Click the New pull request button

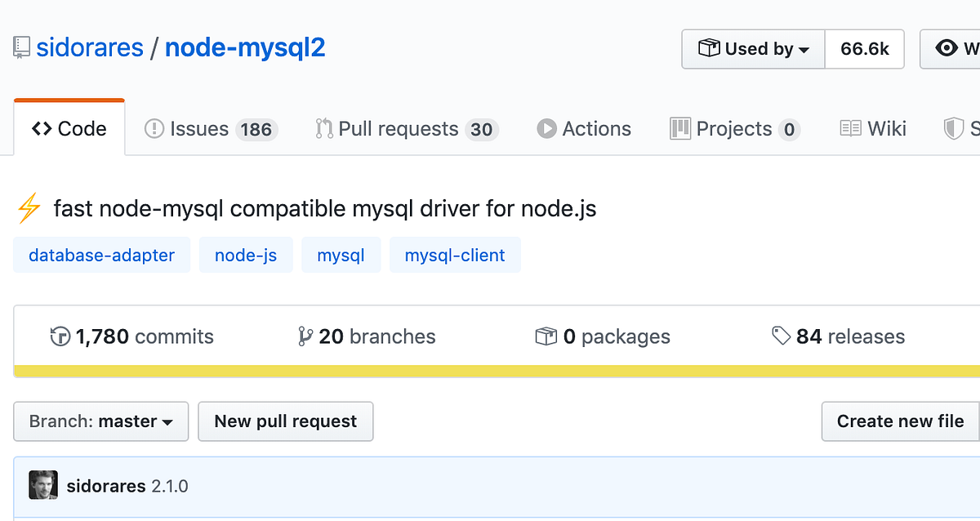pos(285,421)
